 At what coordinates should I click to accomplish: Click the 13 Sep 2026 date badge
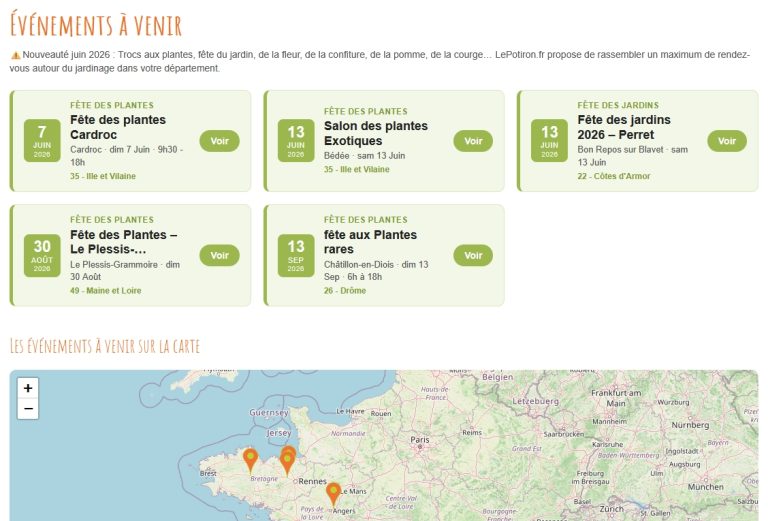tap(296, 255)
